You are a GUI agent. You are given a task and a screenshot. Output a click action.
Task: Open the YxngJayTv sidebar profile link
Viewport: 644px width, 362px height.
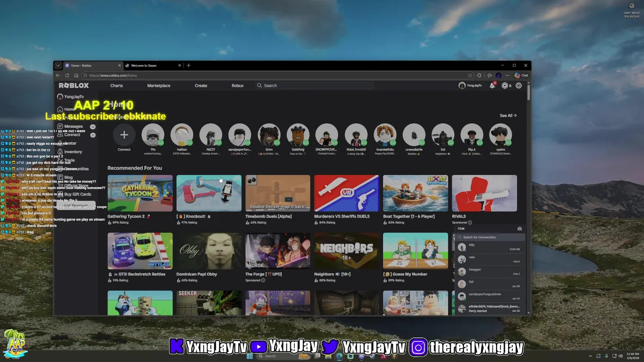point(70,97)
